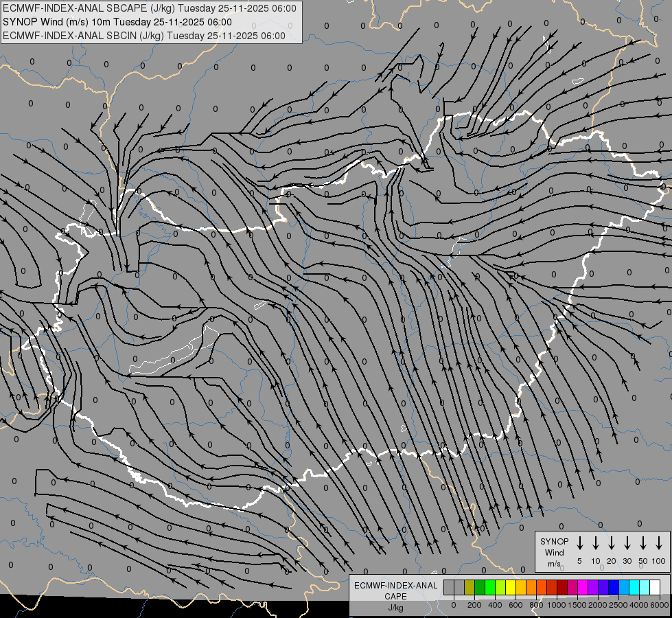Click the '50' speed label in wind legend
The width and height of the screenshot is (672, 618).
point(643,561)
